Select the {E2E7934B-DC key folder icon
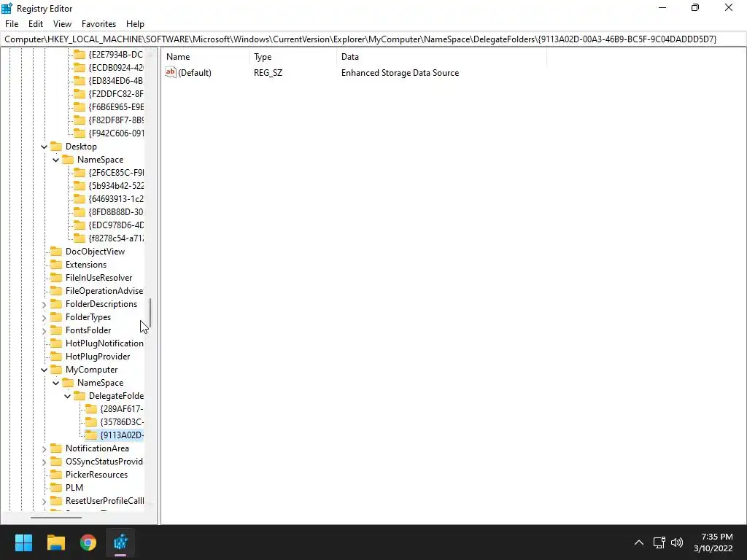This screenshot has width=747, height=560. tap(80, 54)
